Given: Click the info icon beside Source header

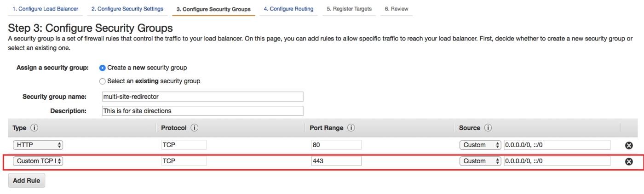Looking at the screenshot, I should point(488,128).
